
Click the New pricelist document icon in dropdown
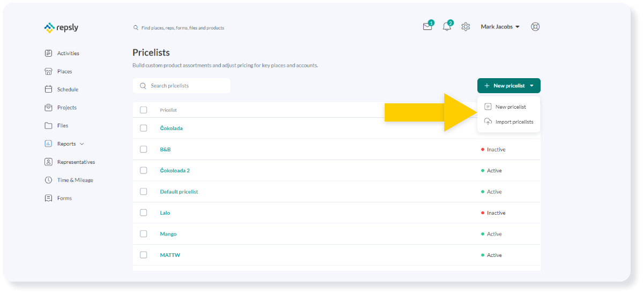pos(488,107)
